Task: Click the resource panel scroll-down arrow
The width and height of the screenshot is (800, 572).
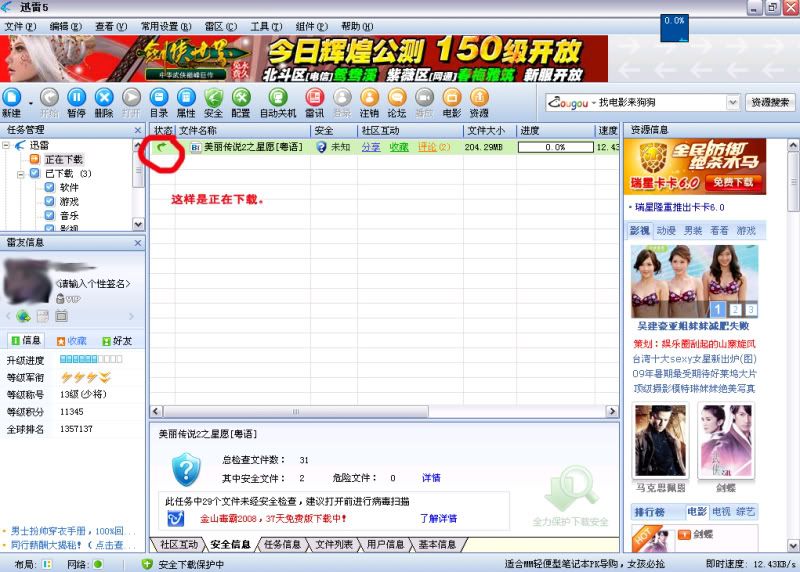Action: coord(793,545)
